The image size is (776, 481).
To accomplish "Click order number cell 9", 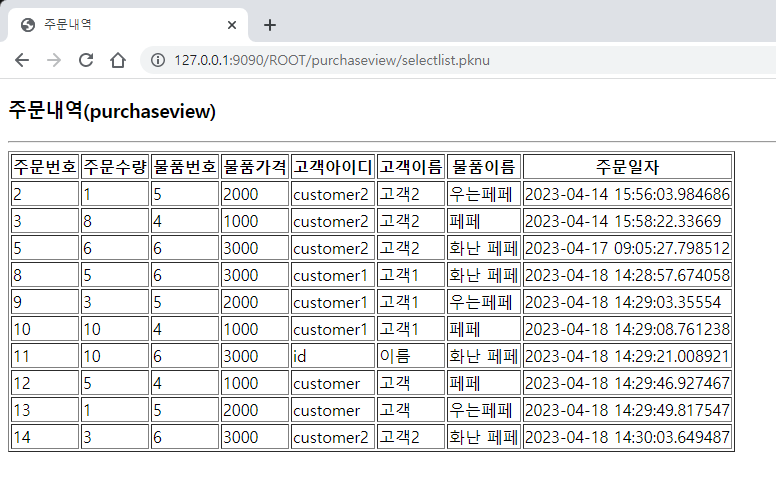I will 45,302.
